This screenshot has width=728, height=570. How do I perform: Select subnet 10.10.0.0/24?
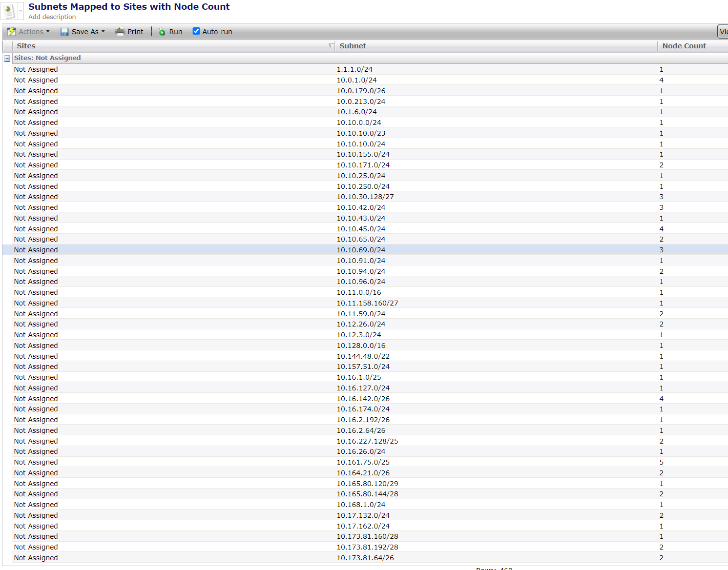point(359,122)
